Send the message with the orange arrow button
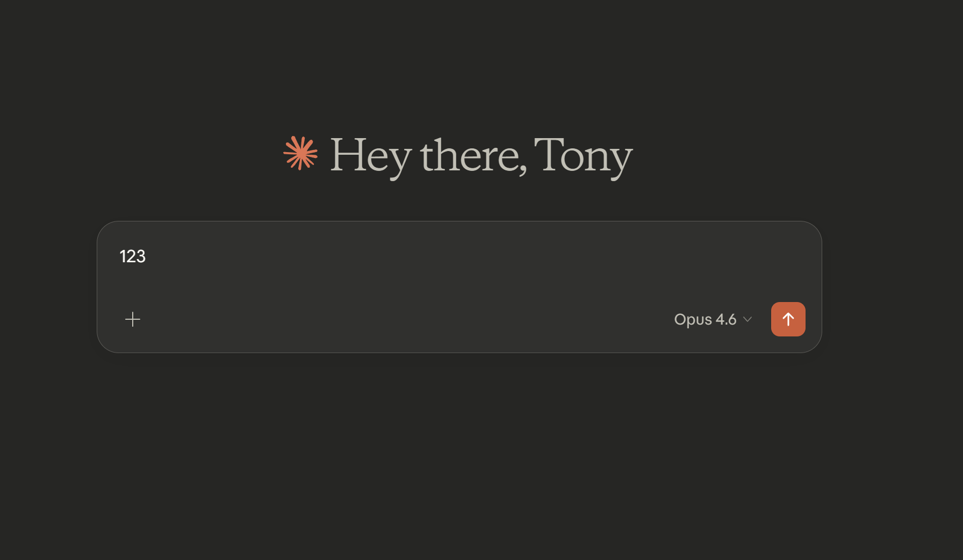 pos(788,319)
